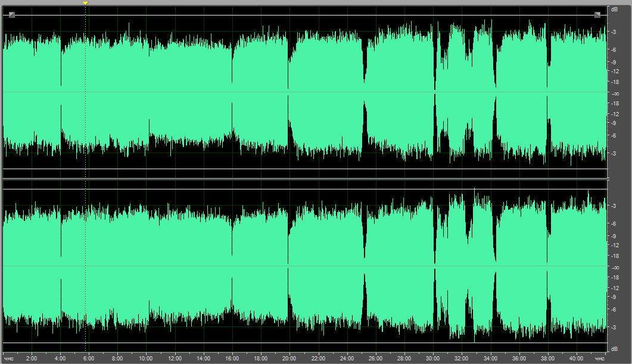This screenshot has height=364, width=632.
Task: Click the 30:00 time ruler label
Action: (x=433, y=359)
